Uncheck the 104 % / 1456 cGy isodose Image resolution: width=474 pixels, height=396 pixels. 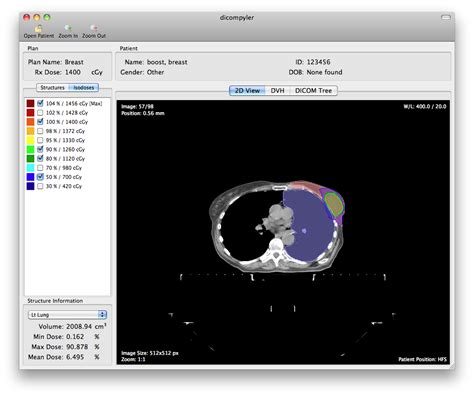coord(40,103)
